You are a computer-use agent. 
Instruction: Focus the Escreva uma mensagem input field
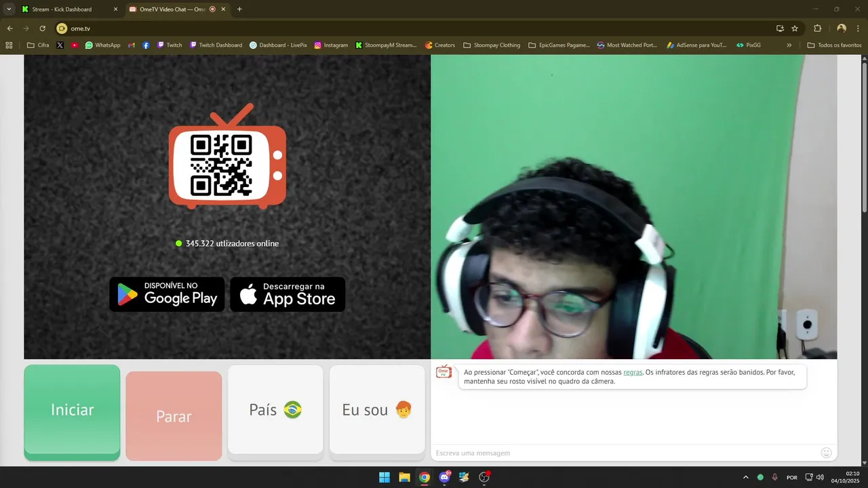(624, 453)
